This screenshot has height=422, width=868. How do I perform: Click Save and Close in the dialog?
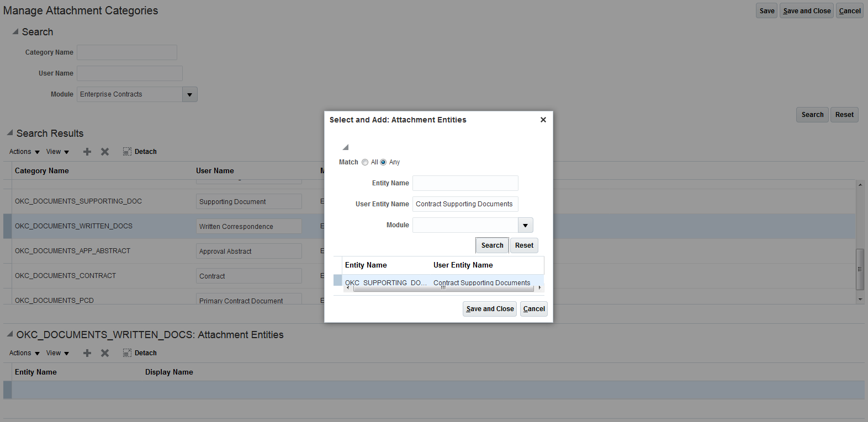490,309
